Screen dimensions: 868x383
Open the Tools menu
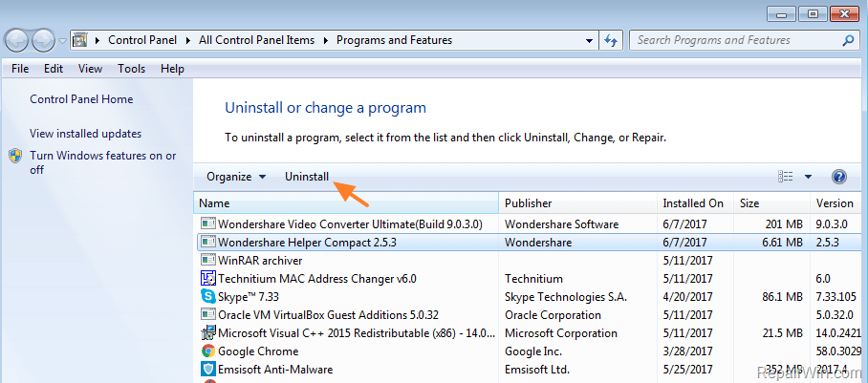coord(131,69)
